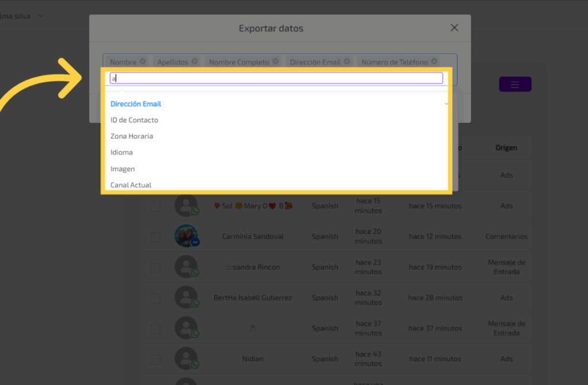The image size is (588, 385).
Task: Remove the Nombre Completo tag chip
Action: [276, 61]
